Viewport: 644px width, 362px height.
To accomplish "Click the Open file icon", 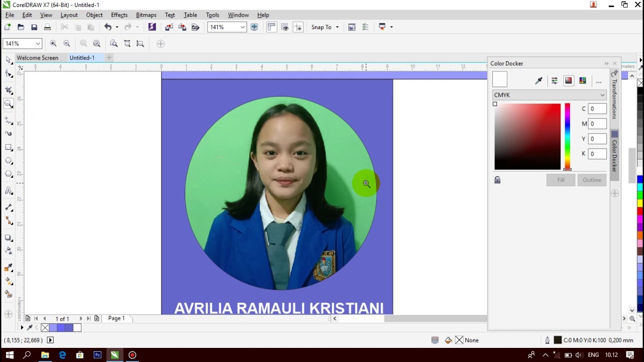I will [x=21, y=27].
